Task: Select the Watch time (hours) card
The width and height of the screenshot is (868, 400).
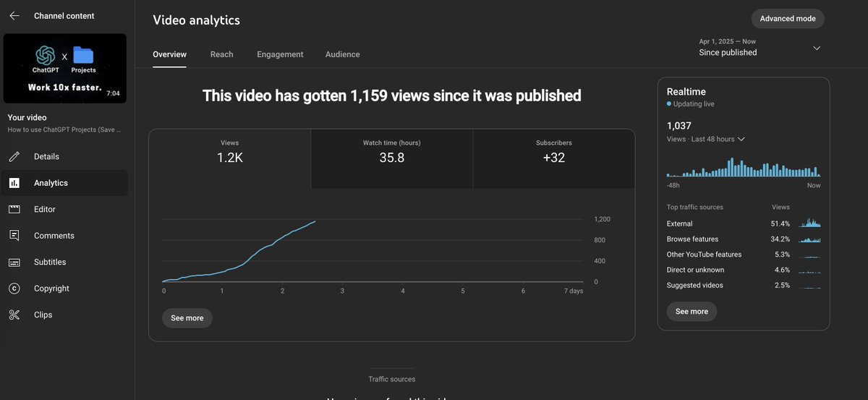Action: (x=392, y=159)
